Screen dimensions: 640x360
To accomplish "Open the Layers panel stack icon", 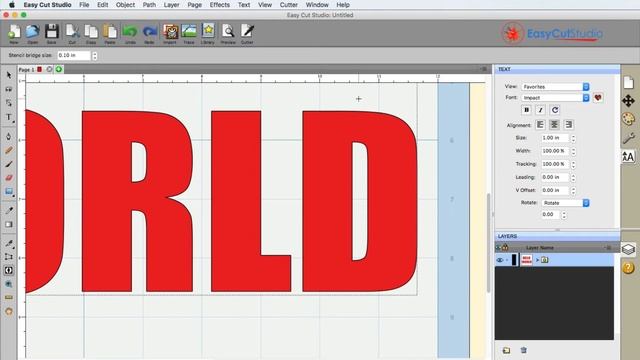I will point(629,249).
